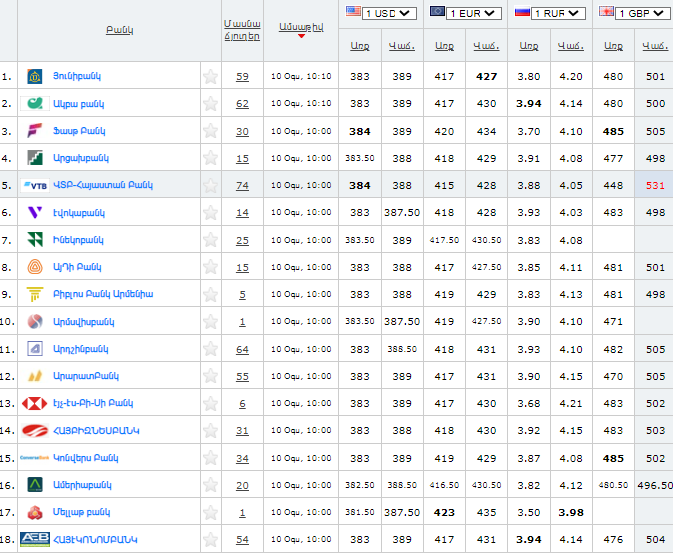
Task: Star Յունիբանկ as favorite
Action: (x=210, y=76)
